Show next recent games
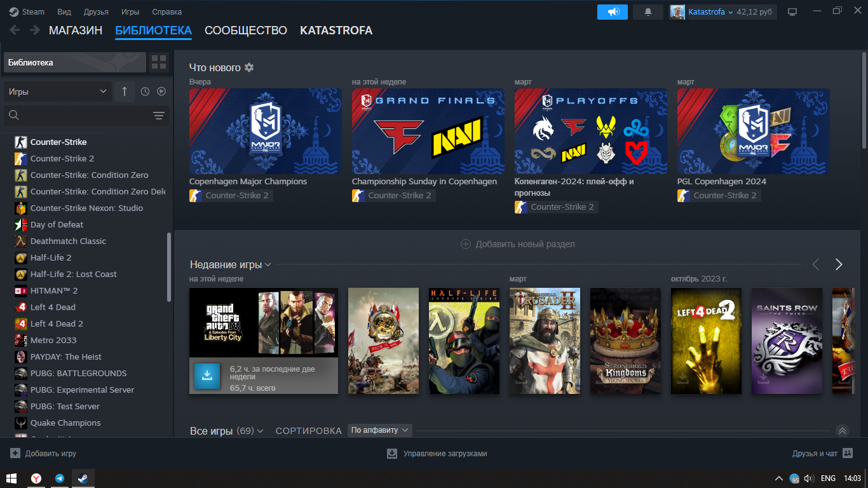 (x=839, y=264)
